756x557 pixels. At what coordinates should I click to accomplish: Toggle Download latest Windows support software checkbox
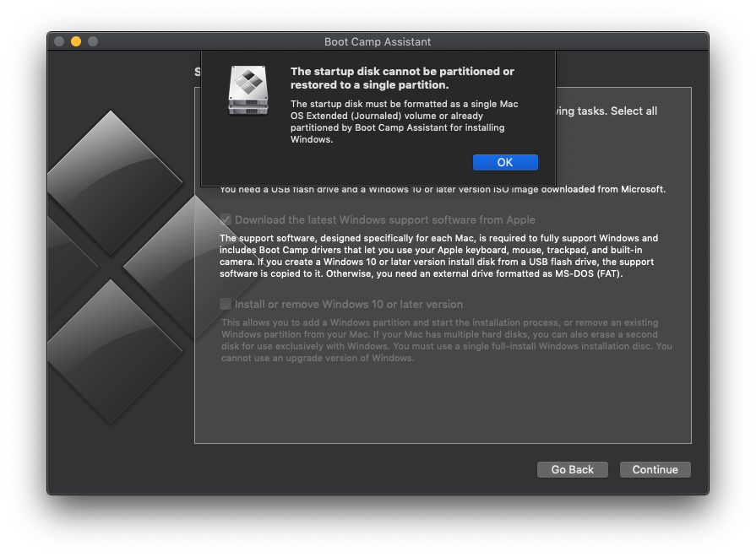coord(226,219)
